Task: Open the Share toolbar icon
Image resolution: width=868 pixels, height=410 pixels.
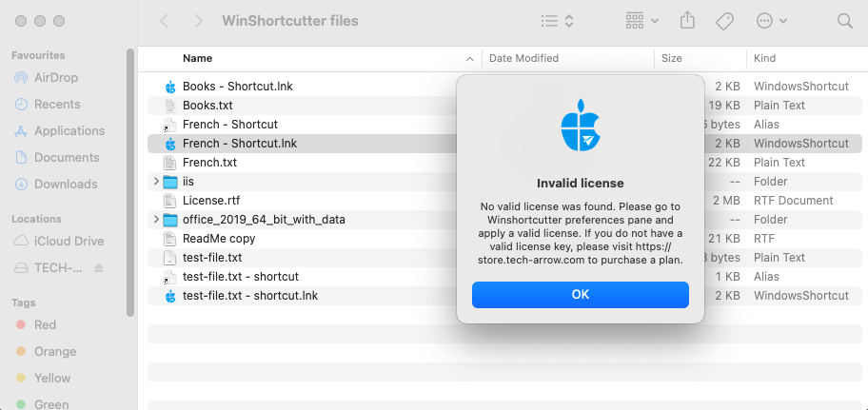Action: tap(688, 21)
